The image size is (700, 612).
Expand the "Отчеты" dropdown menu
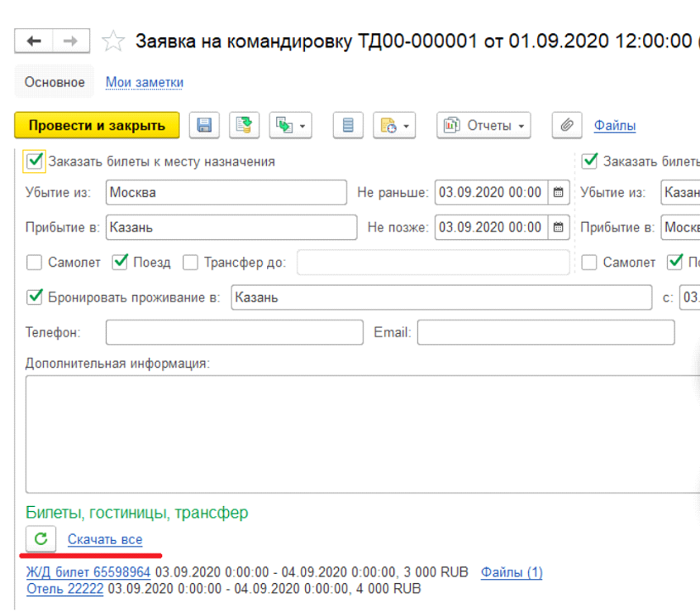[x=483, y=125]
